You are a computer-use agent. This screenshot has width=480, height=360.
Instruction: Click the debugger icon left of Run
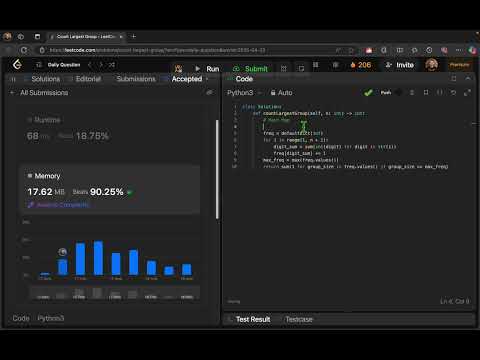point(178,69)
